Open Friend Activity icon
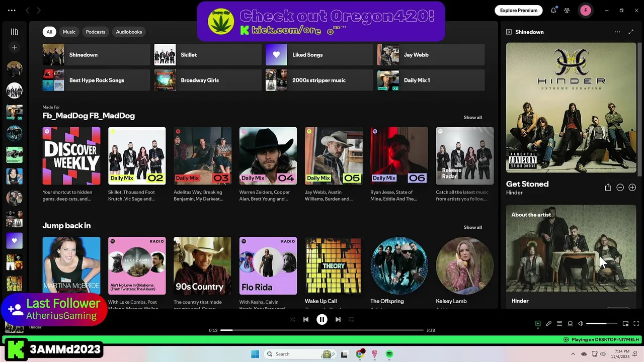Viewport: 644px width, 362px height. click(567, 10)
